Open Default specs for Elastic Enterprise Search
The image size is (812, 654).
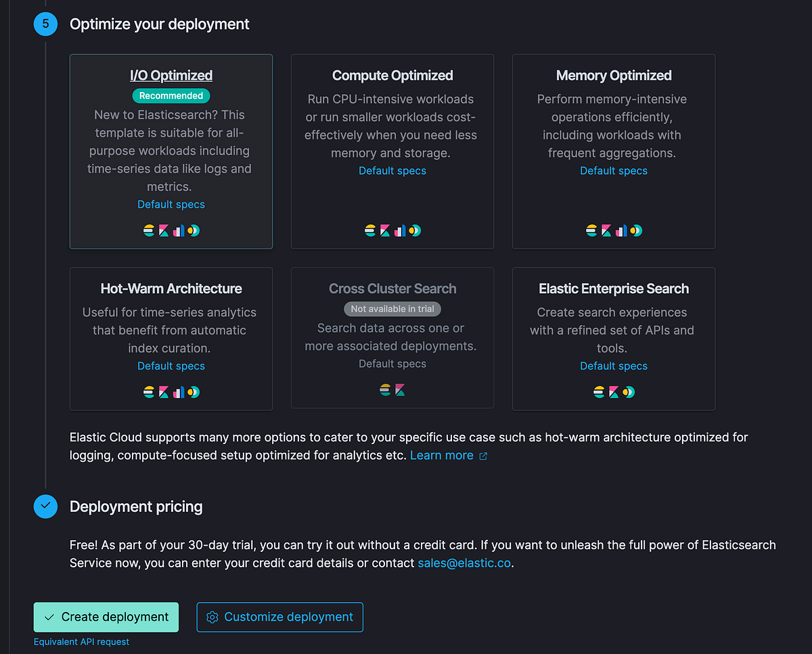[x=614, y=366]
